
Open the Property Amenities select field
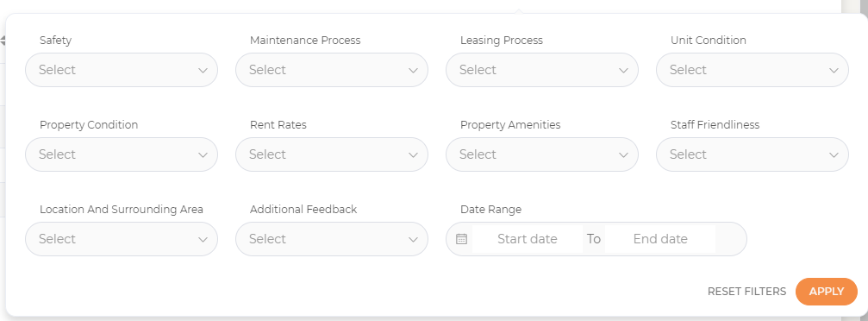point(542,154)
